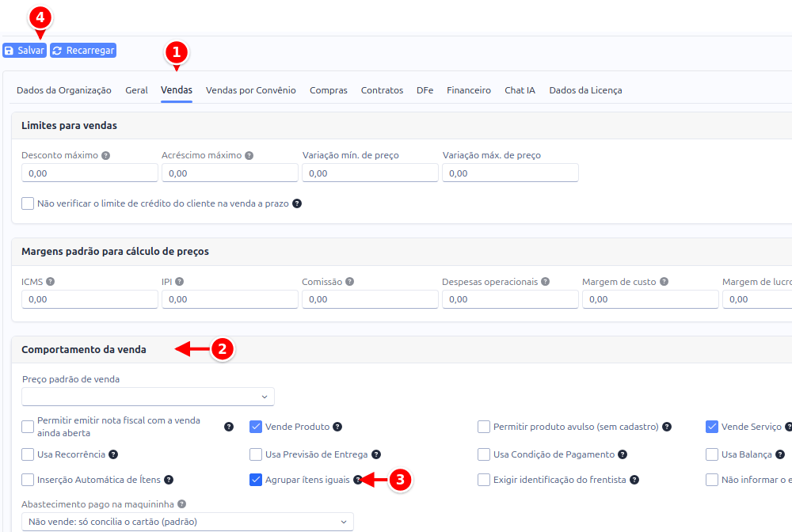Image resolution: width=792 pixels, height=532 pixels.
Task: Uncheck the Vende Produto checkbox
Action: 256,427
